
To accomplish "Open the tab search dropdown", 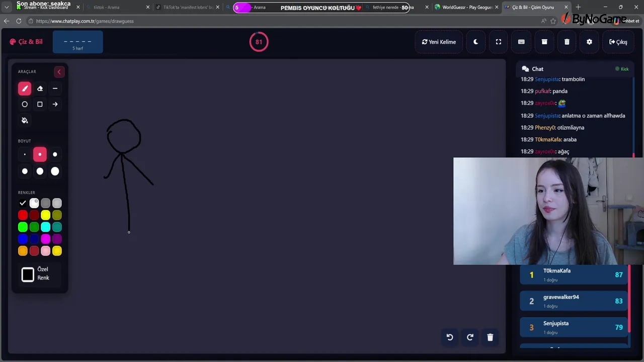I will pyautogui.click(x=7, y=7).
